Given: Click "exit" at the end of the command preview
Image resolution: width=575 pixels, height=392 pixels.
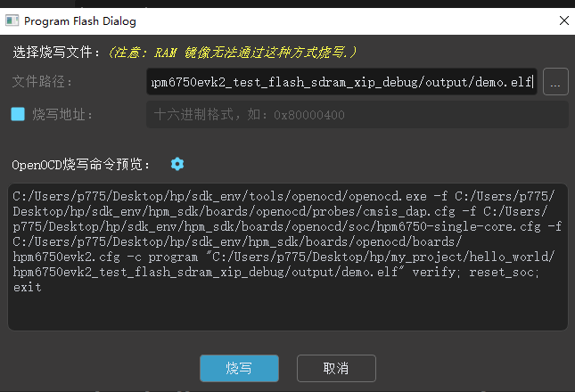Looking at the screenshot, I should coord(27,288).
